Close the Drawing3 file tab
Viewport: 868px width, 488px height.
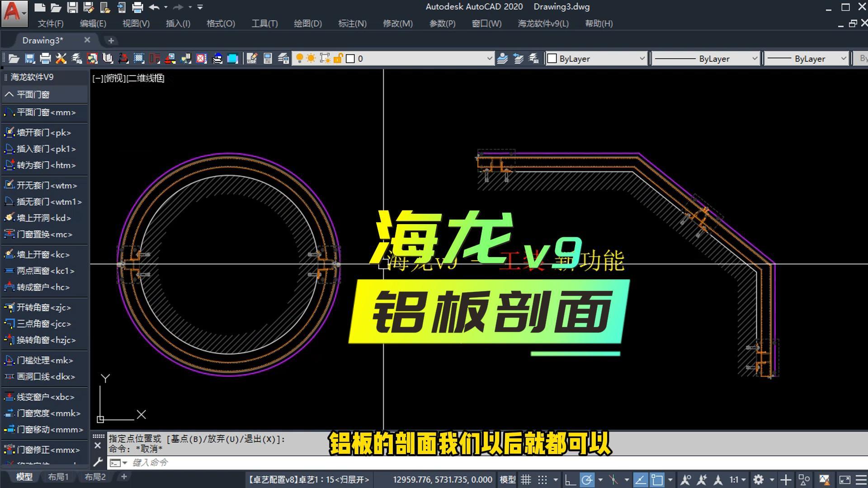[x=87, y=40]
